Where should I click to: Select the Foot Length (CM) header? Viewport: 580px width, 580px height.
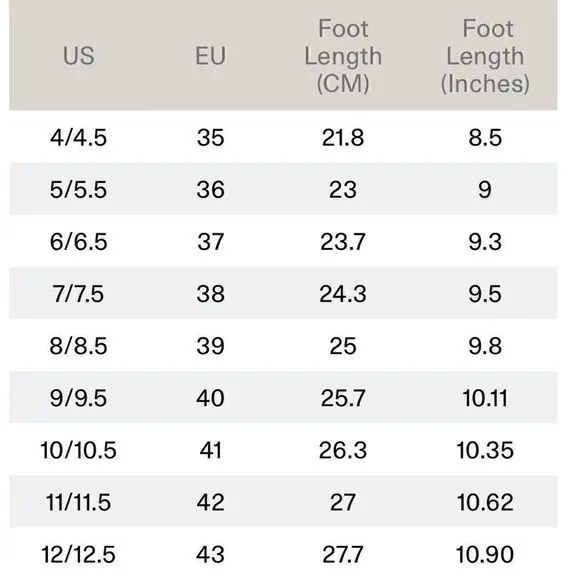tap(343, 56)
